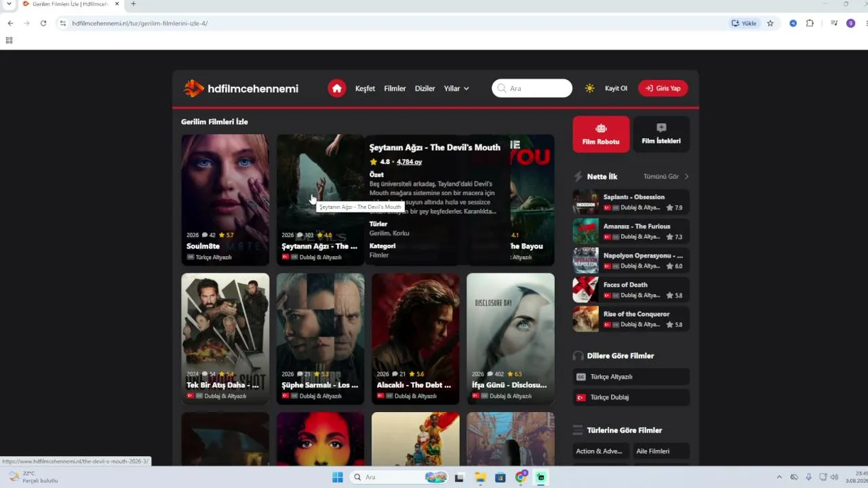Open a new browser tab
This screenshot has width=868, height=488.
click(x=133, y=4)
